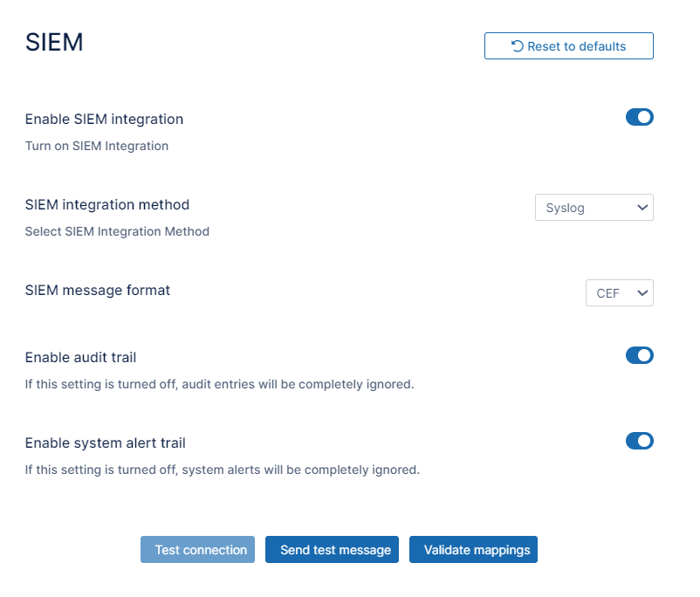Click the Enable system alert trail label
Viewport: 700px width, 597px height.
point(105,443)
